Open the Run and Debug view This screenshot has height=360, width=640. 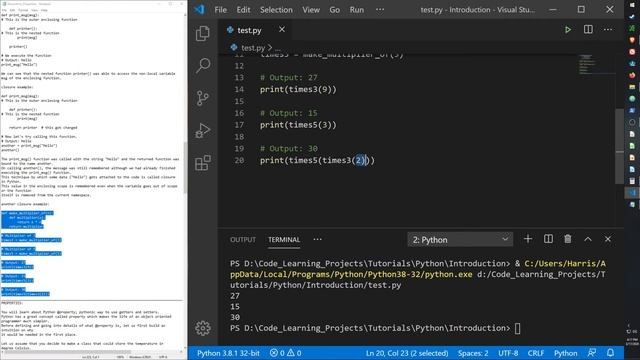pos(203,131)
